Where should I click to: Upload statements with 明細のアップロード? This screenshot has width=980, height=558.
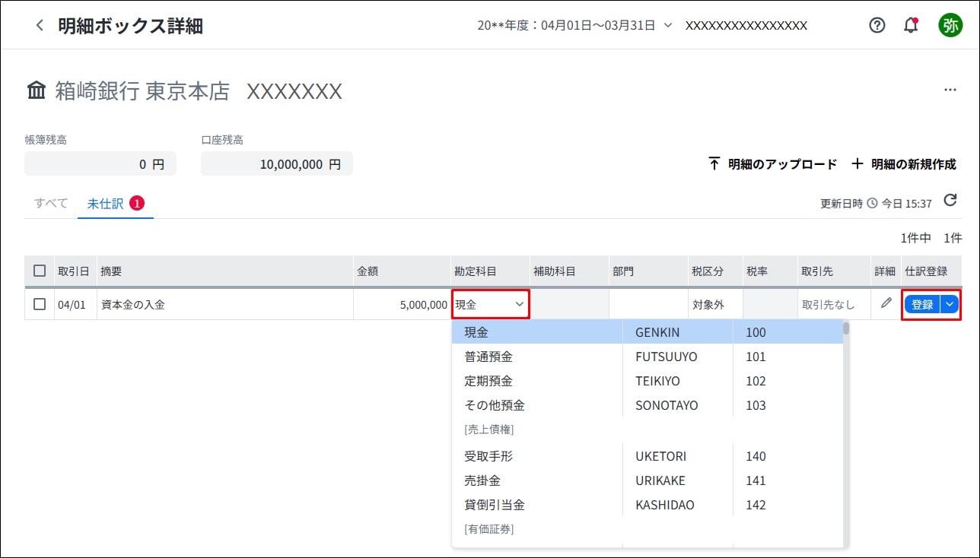tap(772, 164)
